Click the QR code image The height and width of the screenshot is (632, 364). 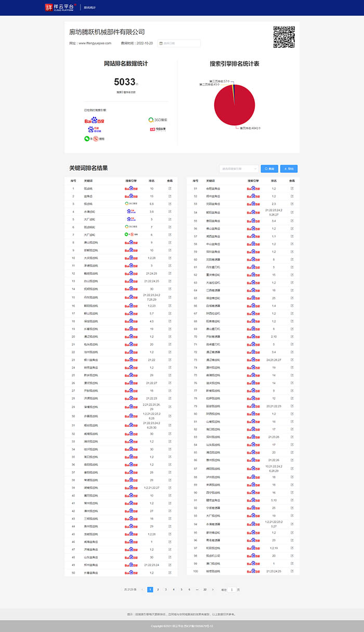(x=284, y=36)
